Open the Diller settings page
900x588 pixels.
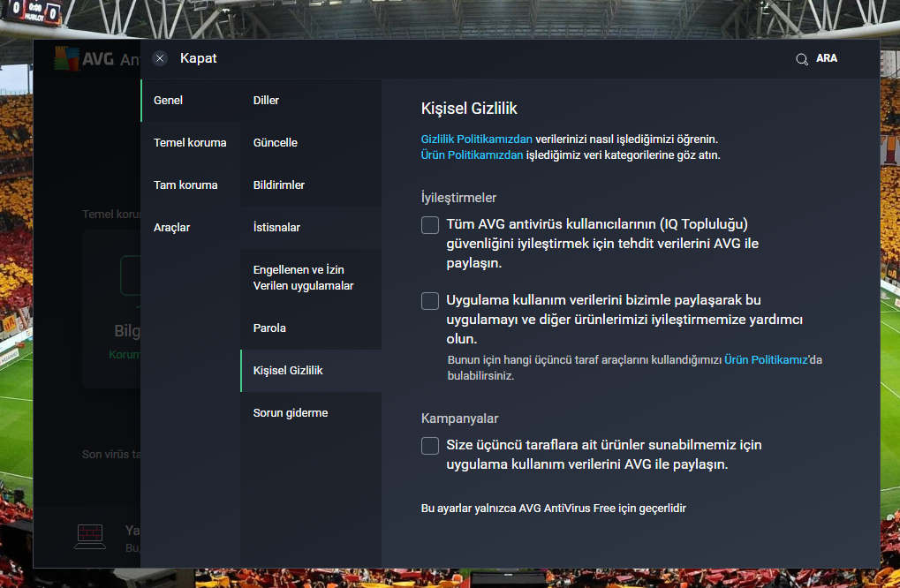(266, 101)
